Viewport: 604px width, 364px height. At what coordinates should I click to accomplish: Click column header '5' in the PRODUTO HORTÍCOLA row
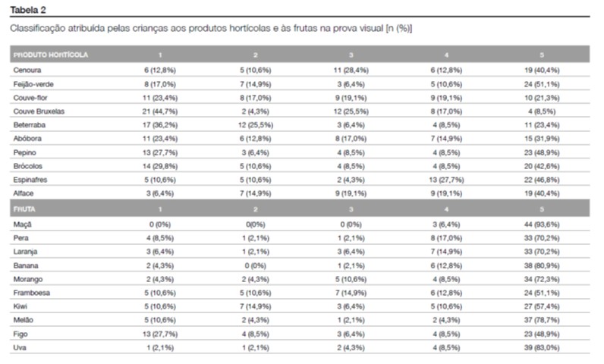pos(542,55)
